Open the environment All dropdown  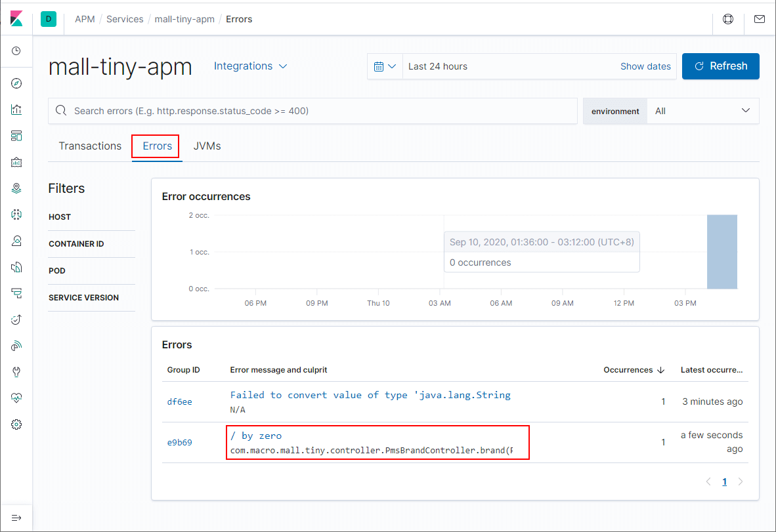pos(702,112)
